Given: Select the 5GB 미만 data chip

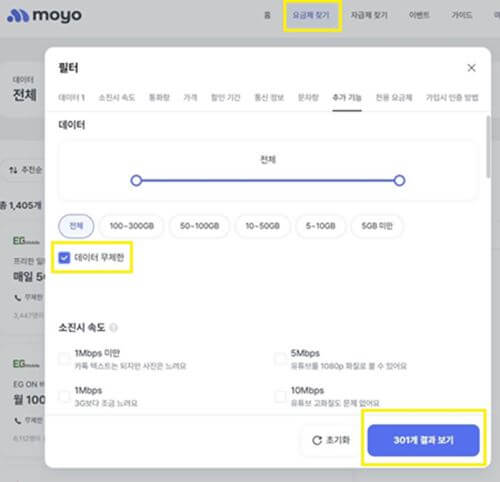Looking at the screenshot, I should tap(377, 226).
